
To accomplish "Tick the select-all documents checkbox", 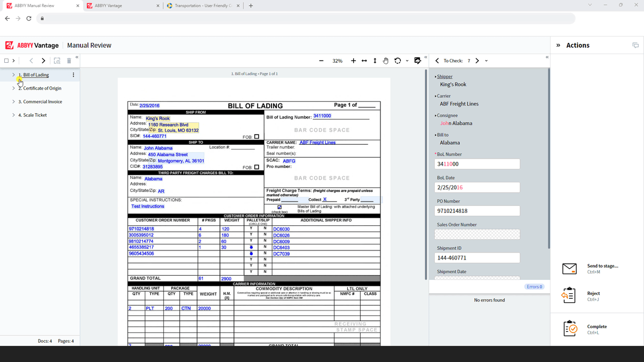I will (x=6, y=61).
